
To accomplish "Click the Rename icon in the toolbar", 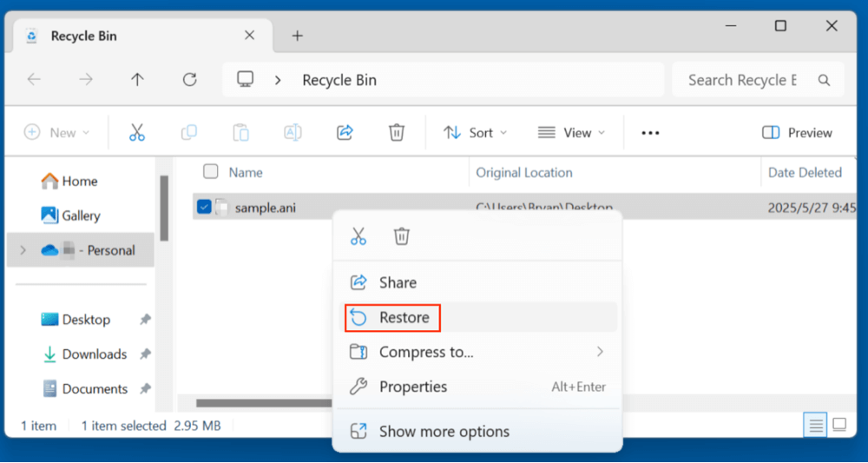I will 293,133.
